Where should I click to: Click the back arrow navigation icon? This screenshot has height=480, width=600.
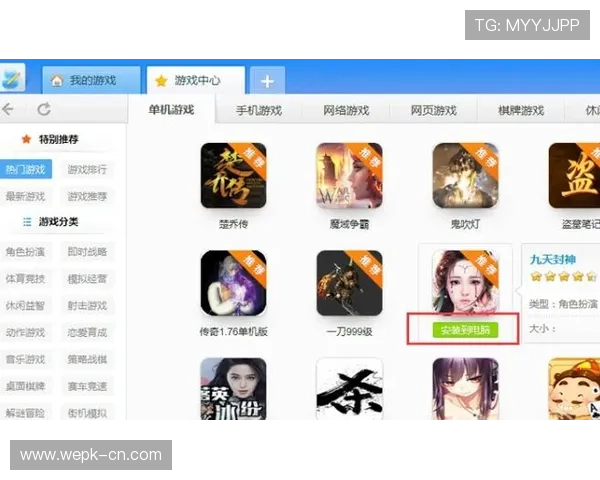(7, 109)
